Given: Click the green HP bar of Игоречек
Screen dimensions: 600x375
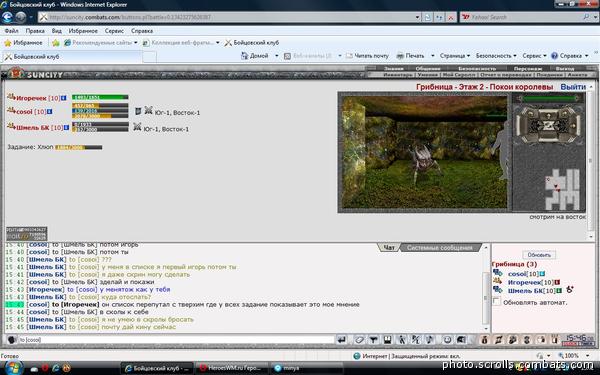Looking at the screenshot, I should tap(100, 97).
